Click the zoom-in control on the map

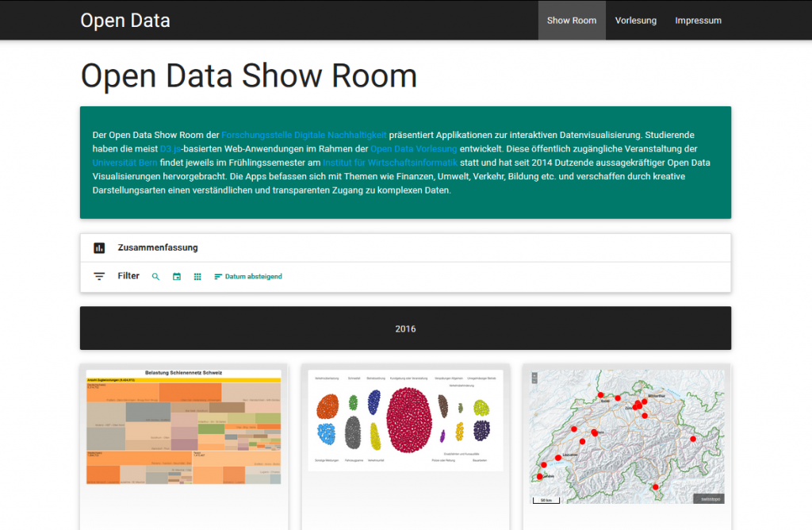coord(534,375)
